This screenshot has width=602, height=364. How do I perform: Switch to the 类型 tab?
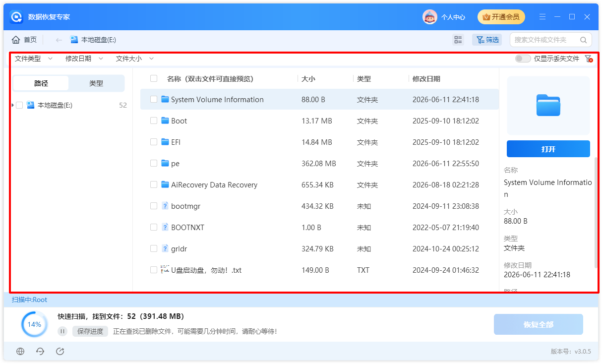tap(96, 83)
